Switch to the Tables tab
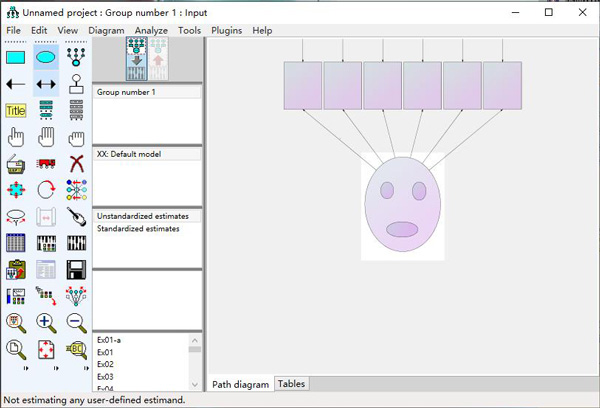Screen dimensions: 600x408 coord(292,384)
